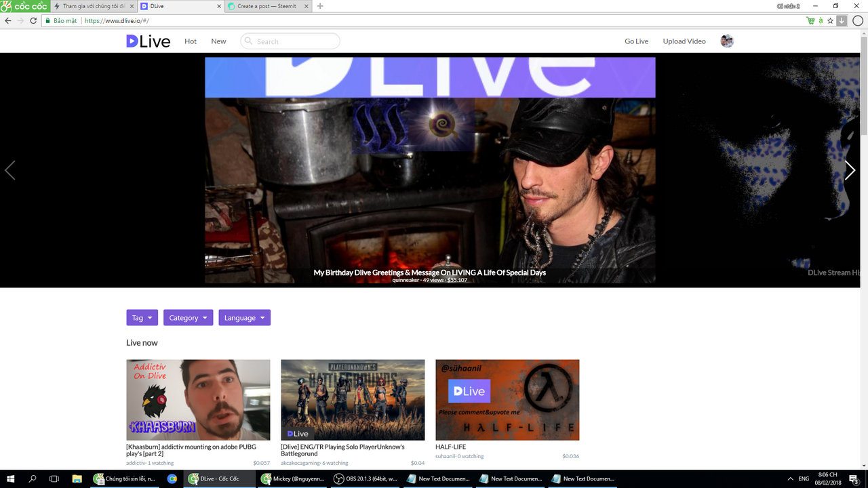The image size is (868, 488).
Task: Visit the akcakocagaming channel name
Action: coord(300,464)
